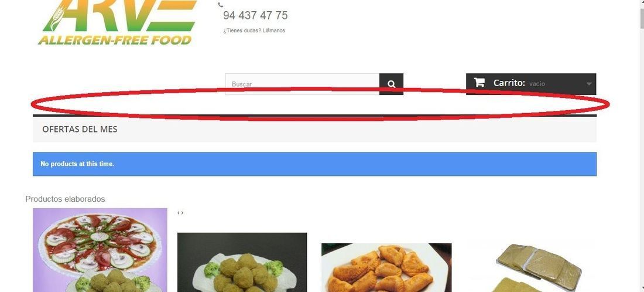Open the empanadillas product image
The width and height of the screenshot is (644, 292).
[x=386, y=267]
